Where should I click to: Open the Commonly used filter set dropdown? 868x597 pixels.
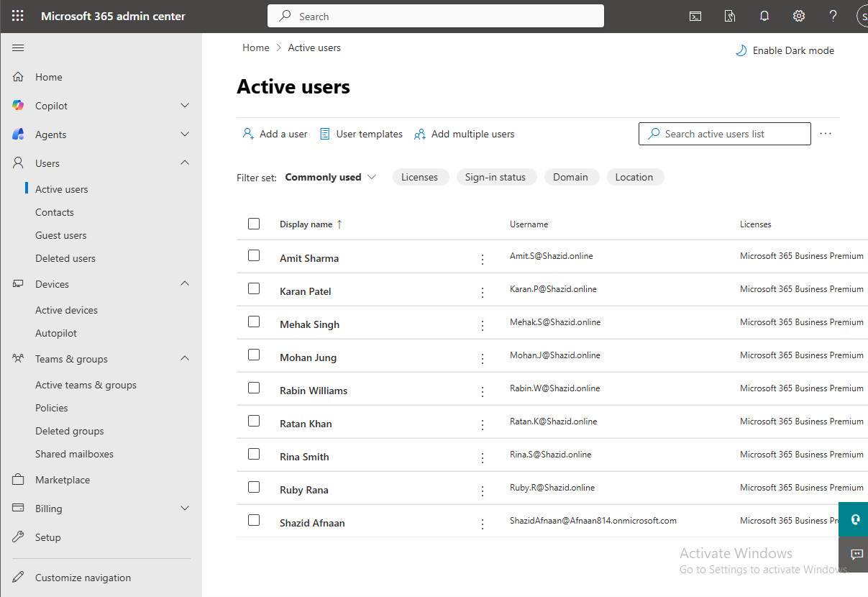tap(331, 177)
